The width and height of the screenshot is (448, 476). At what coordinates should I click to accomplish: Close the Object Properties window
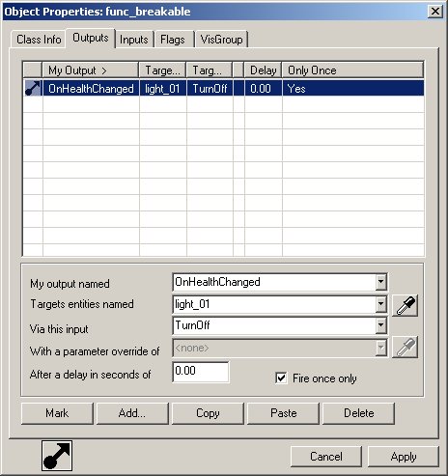point(435,12)
